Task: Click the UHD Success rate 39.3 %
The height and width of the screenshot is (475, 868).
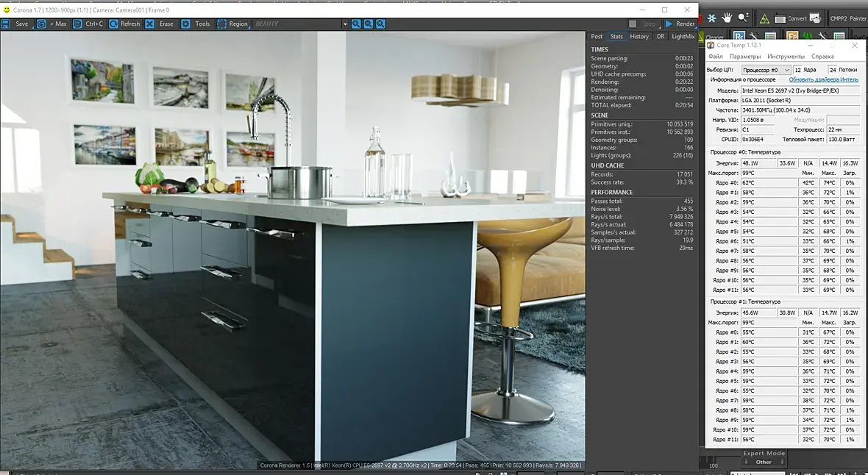Action: click(684, 182)
